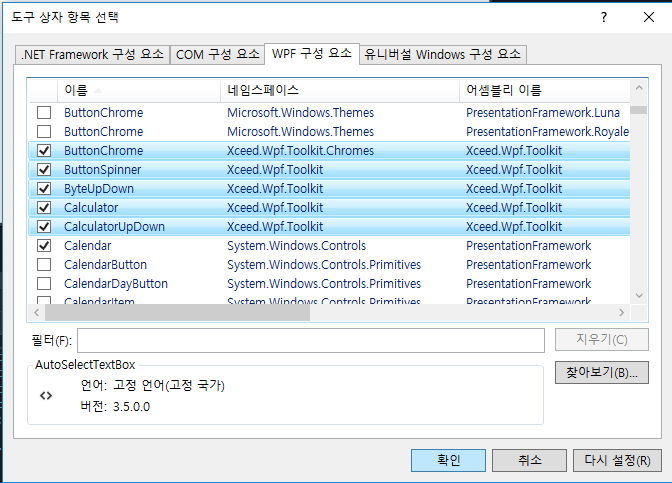The image size is (672, 483).
Task: Click the 언어: 고정 언어(고정 국가) text
Action: point(153,385)
